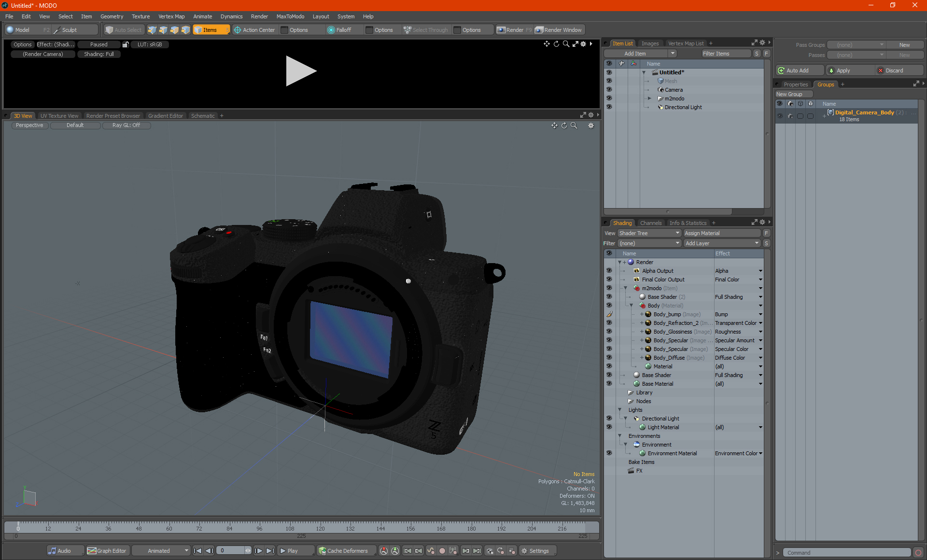Collapse the Environments section

pos(620,436)
